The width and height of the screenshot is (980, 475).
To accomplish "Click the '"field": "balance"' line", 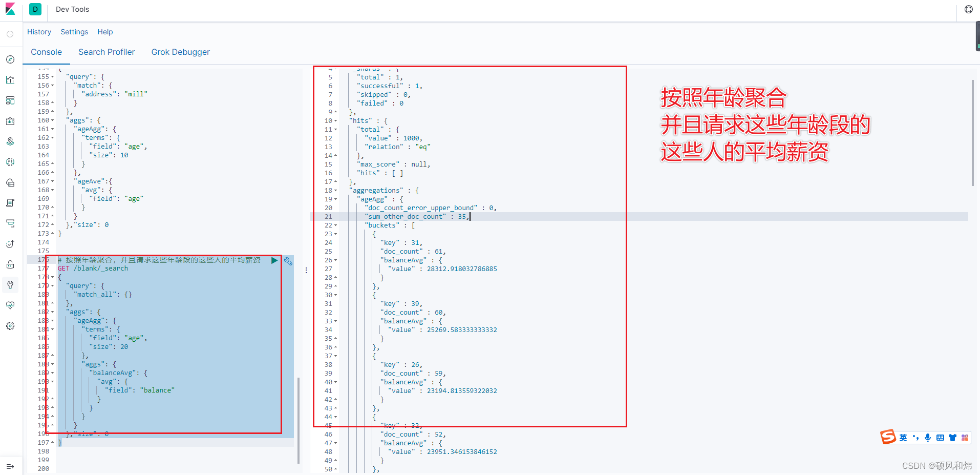I will click(140, 390).
